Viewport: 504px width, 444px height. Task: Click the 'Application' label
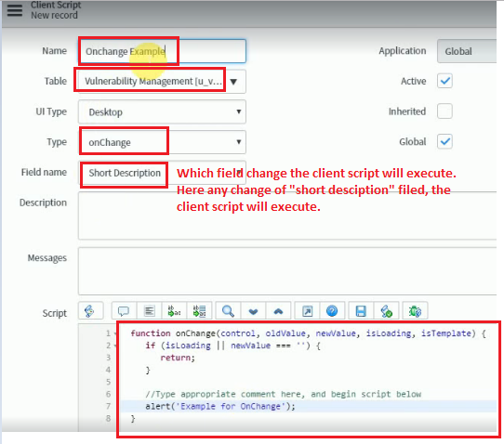[x=403, y=51]
